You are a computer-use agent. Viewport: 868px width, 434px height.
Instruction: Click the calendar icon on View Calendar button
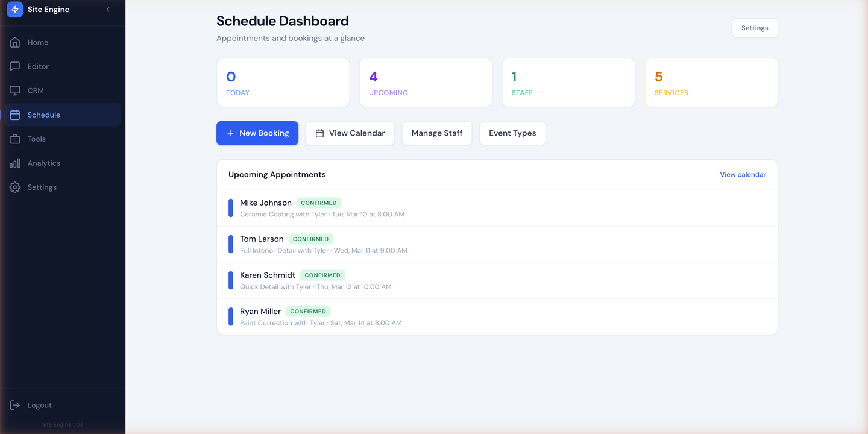click(x=319, y=133)
